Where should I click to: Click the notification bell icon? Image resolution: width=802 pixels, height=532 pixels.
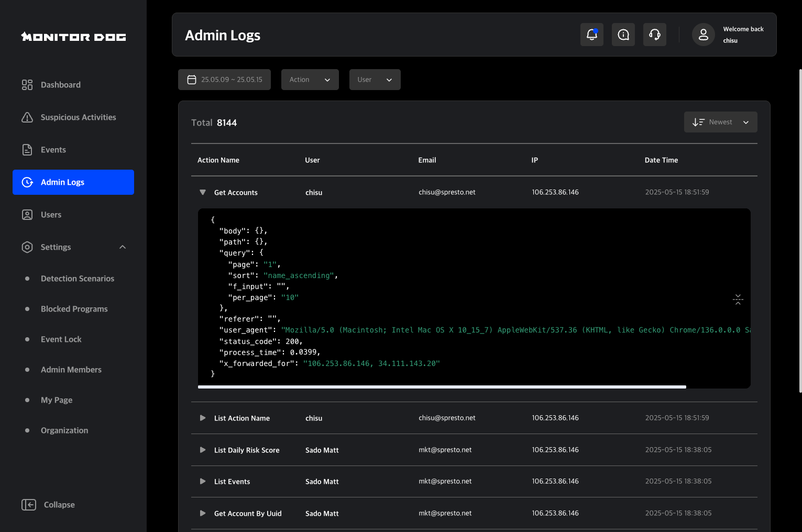point(591,35)
